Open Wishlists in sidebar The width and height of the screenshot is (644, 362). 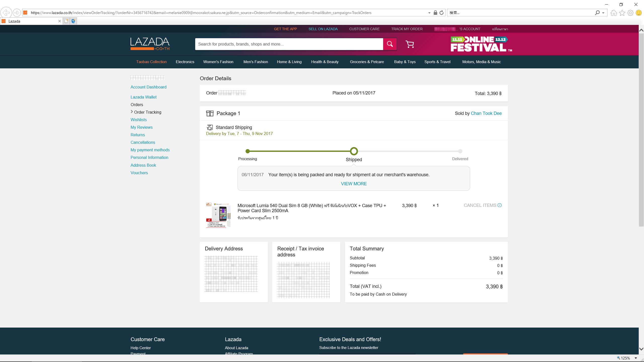[x=138, y=120]
